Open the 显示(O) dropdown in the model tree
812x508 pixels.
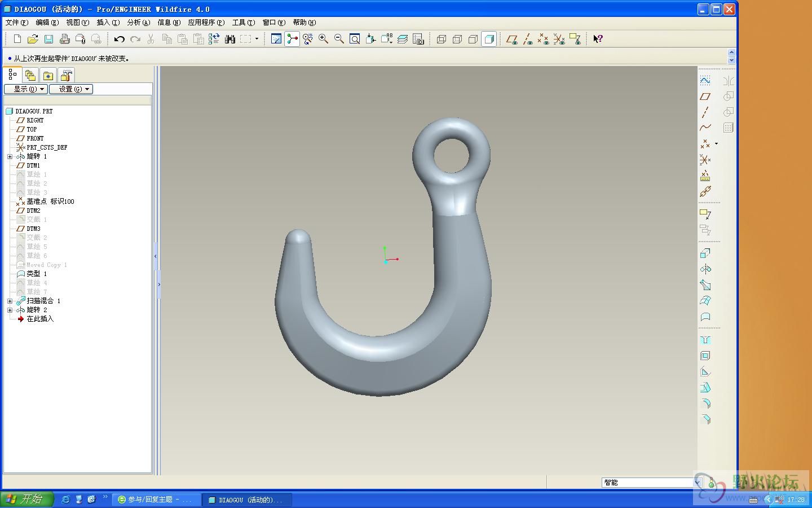point(26,89)
